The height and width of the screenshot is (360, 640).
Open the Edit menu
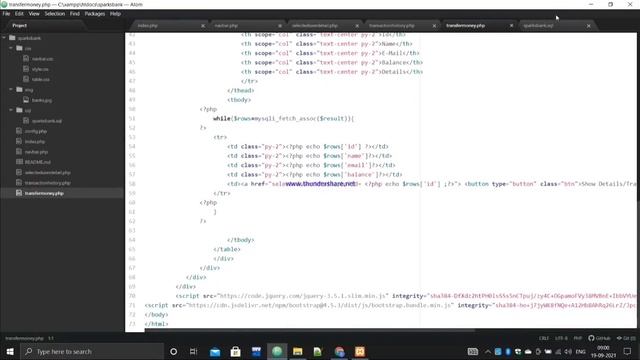pyautogui.click(x=19, y=13)
